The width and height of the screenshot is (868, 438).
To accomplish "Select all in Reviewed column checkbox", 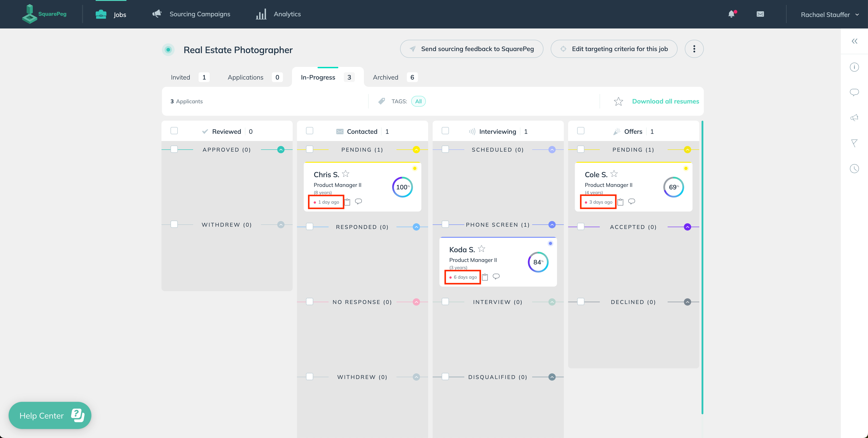I will coord(174,131).
